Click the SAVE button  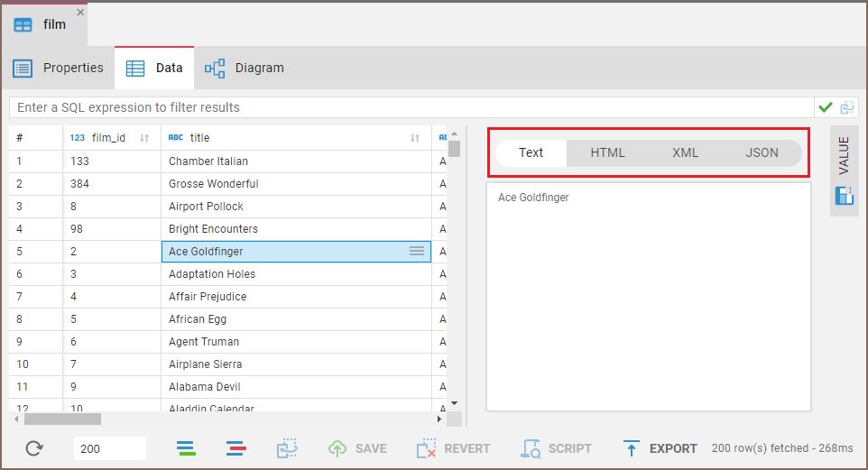click(x=357, y=448)
